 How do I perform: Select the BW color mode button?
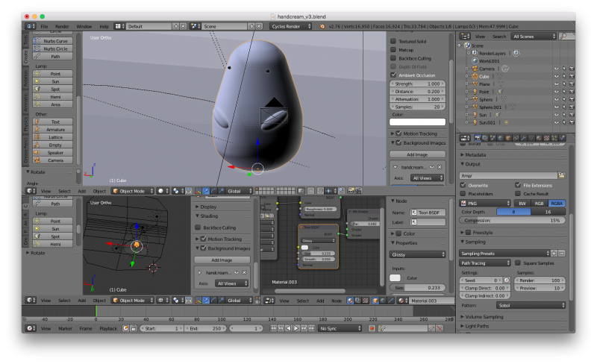[x=522, y=204]
